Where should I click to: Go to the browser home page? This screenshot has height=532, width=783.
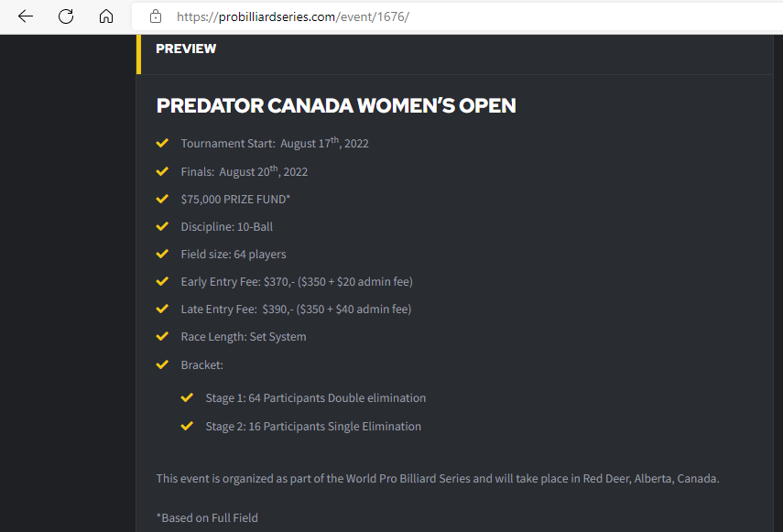click(106, 16)
